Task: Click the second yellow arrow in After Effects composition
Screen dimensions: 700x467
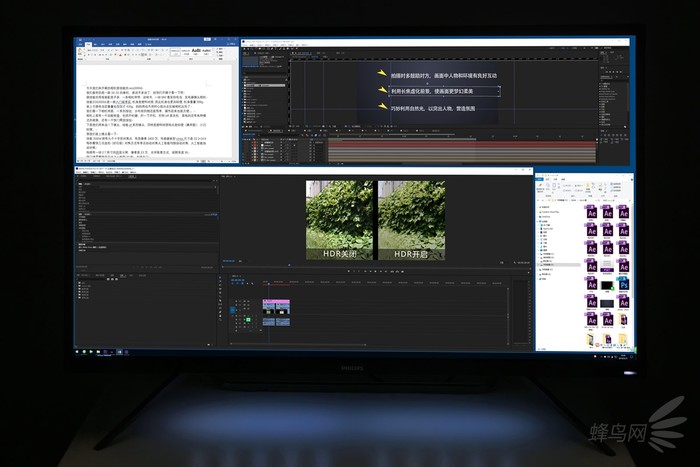Action: point(382,92)
